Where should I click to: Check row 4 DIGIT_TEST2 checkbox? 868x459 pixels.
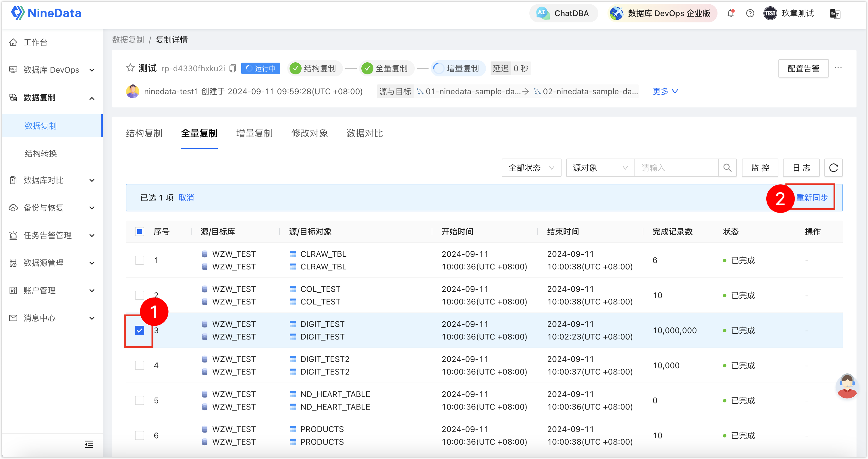(x=140, y=365)
